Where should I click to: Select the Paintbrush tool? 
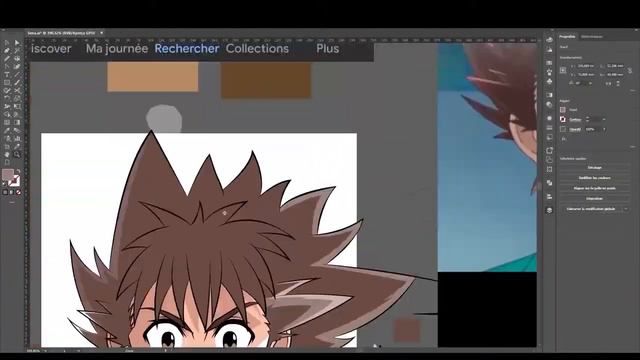17,82
